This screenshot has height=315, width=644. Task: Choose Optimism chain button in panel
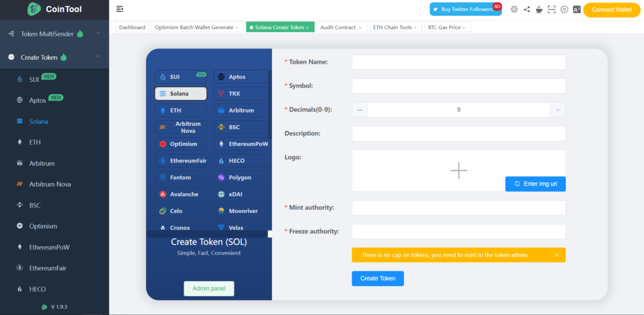pyautogui.click(x=181, y=144)
